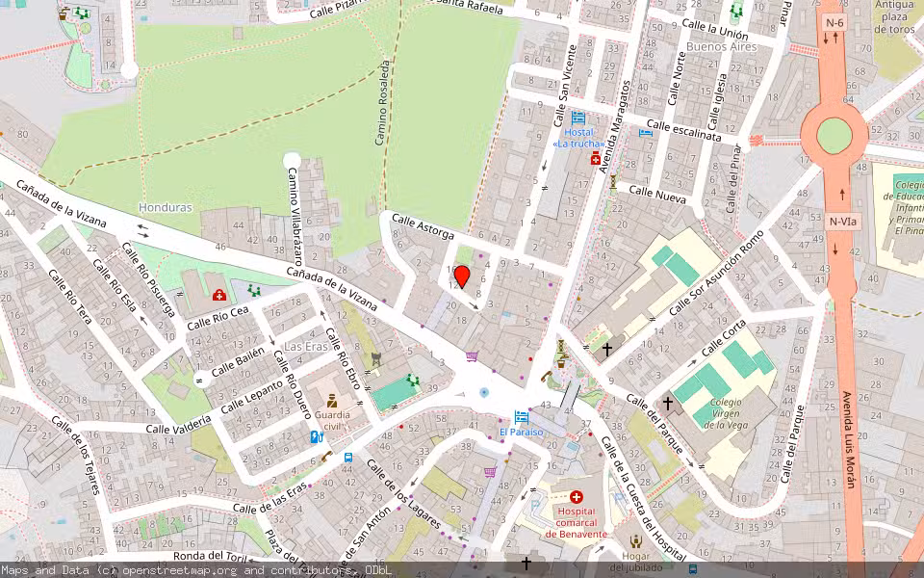The image size is (924, 578).
Task: Click the green roundabout center on Avenida Luis Morán
Action: coord(834,136)
